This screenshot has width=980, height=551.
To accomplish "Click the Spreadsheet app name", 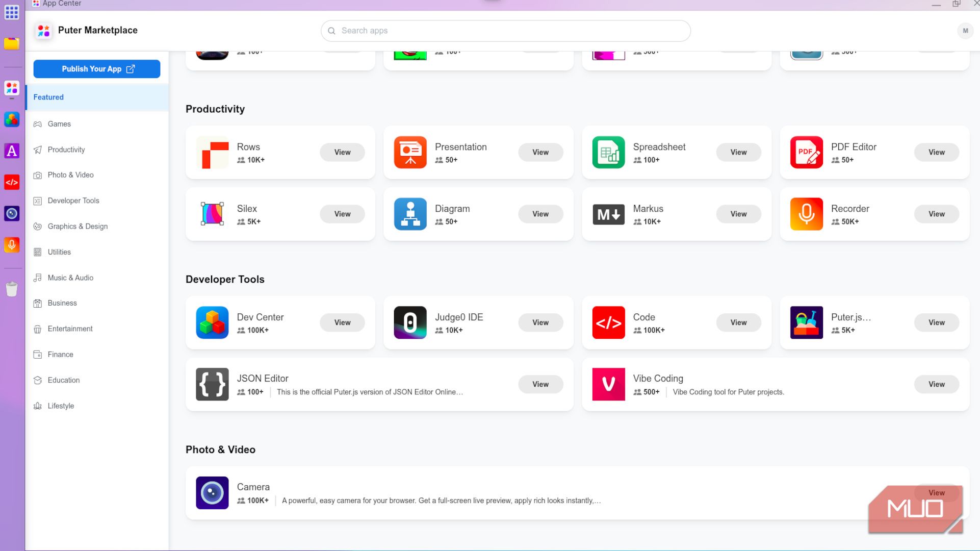I will click(659, 147).
